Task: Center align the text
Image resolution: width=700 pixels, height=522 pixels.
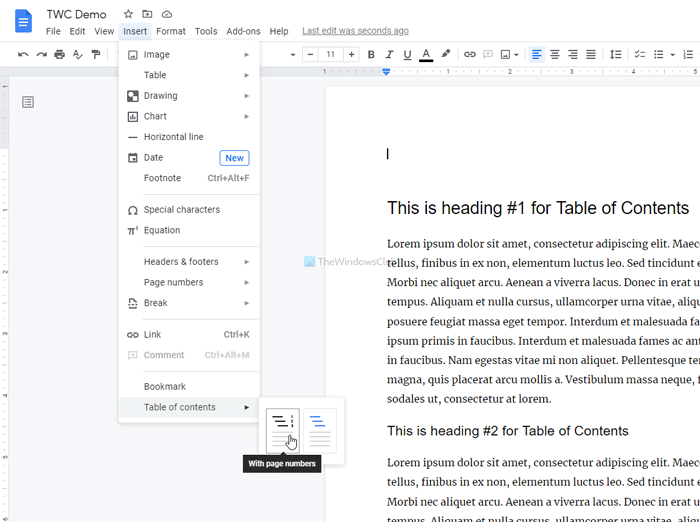Action: point(555,54)
